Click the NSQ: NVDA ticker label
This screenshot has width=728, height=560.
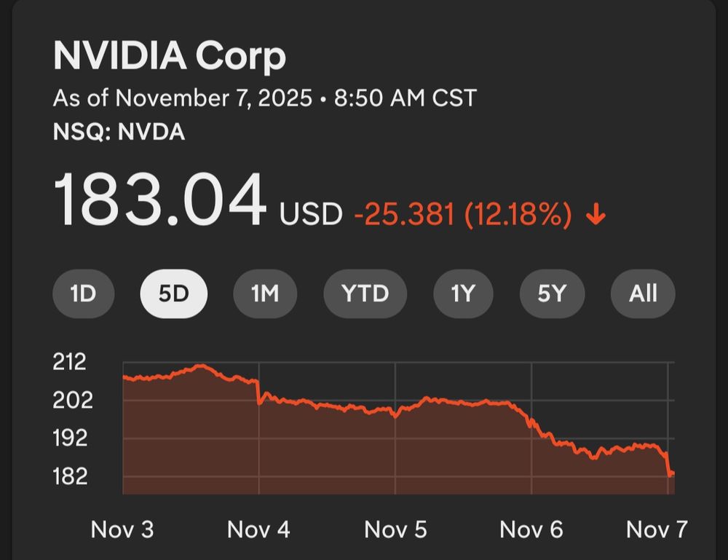click(x=119, y=133)
